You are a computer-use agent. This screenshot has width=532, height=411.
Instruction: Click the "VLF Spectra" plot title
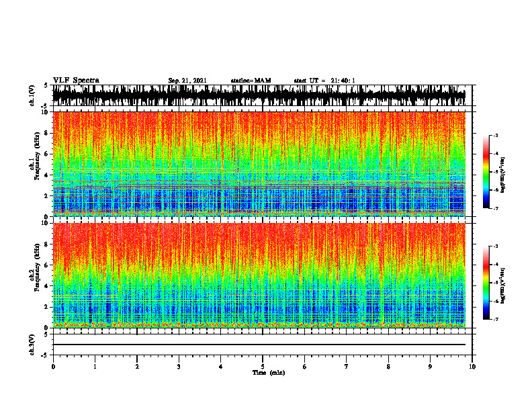point(76,81)
